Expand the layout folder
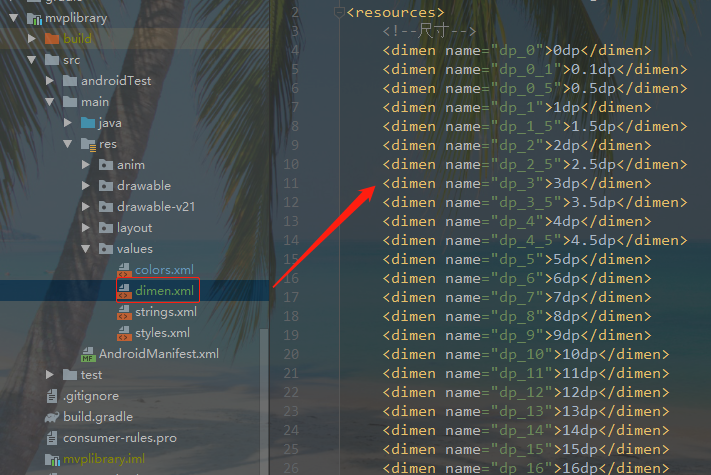Screen dimensions: 711x475 [x=86, y=228]
